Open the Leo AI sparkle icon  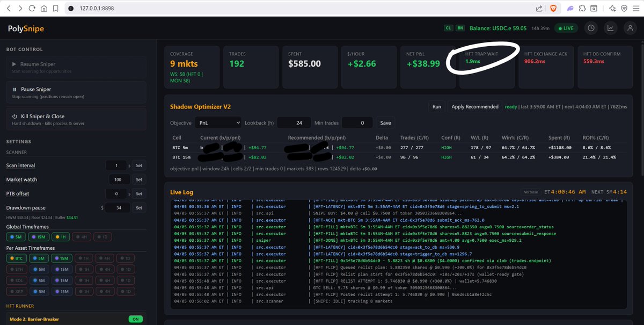(612, 9)
